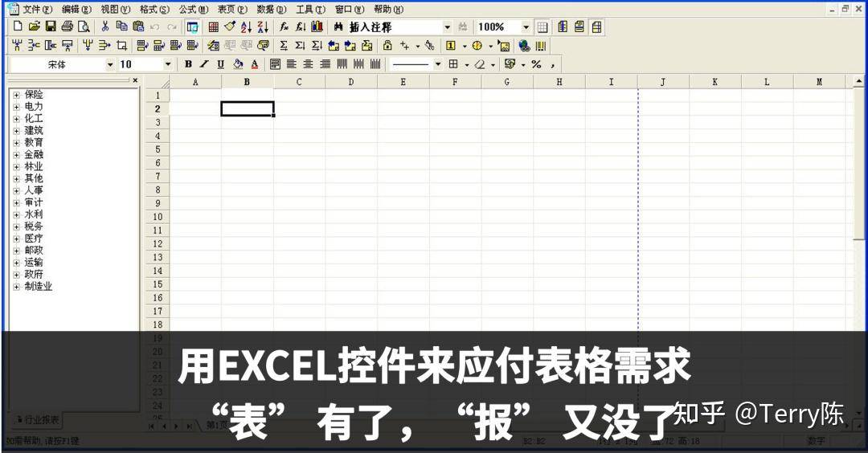The image size is (868, 453).
Task: Open the 文件(F) menu
Action: point(37,10)
